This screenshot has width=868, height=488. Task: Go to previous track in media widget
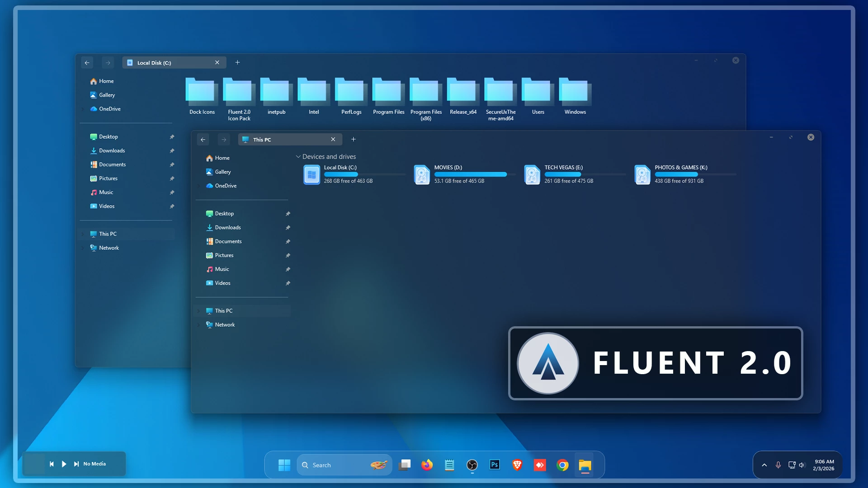click(52, 464)
